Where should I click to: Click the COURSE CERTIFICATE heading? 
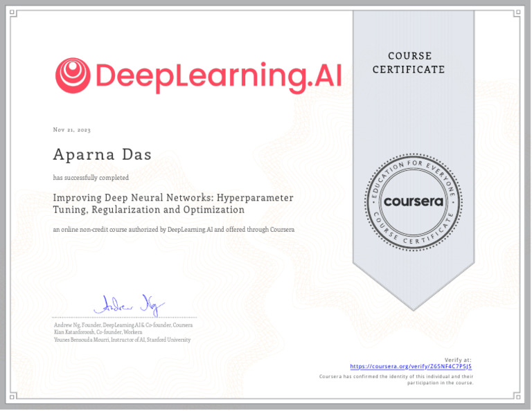tap(409, 63)
